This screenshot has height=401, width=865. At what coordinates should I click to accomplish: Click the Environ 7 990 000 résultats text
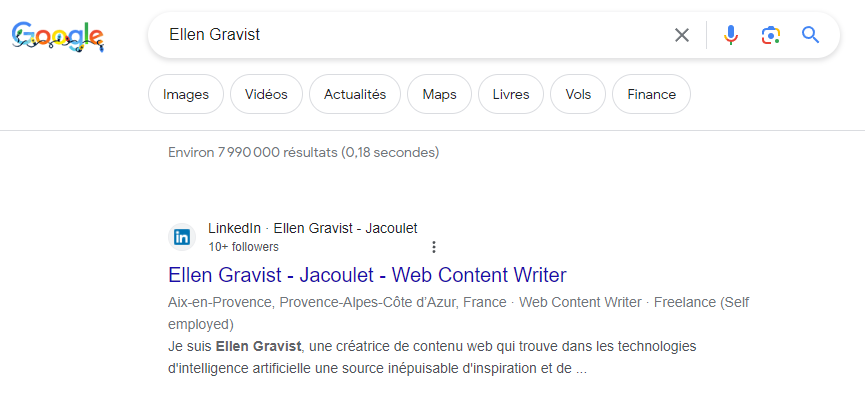click(303, 152)
